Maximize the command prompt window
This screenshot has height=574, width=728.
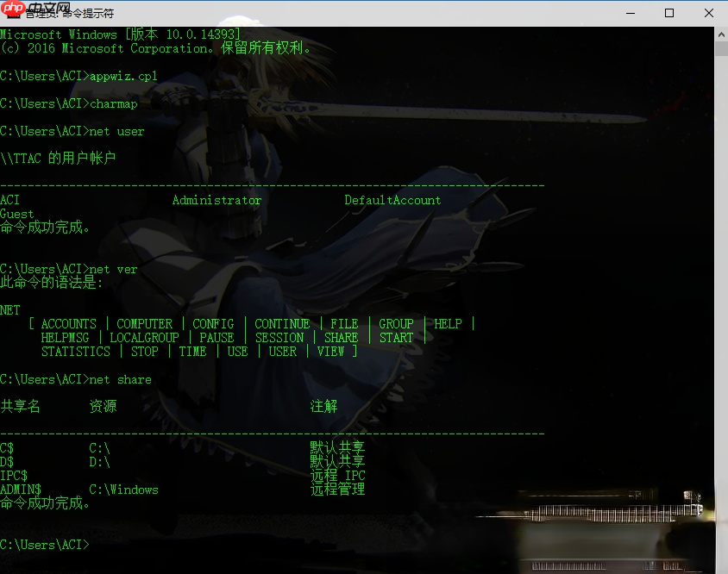tap(669, 13)
